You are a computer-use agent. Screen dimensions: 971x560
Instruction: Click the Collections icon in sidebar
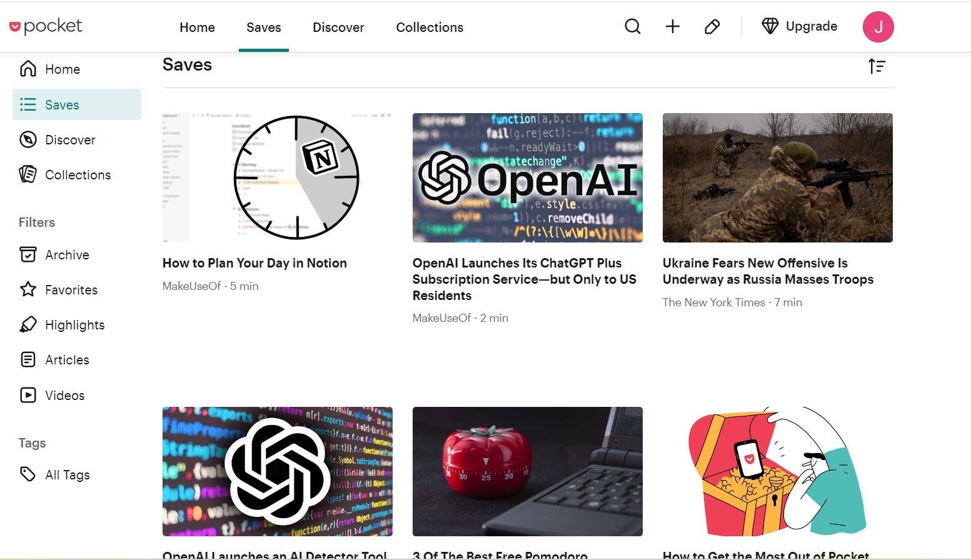pos(28,174)
